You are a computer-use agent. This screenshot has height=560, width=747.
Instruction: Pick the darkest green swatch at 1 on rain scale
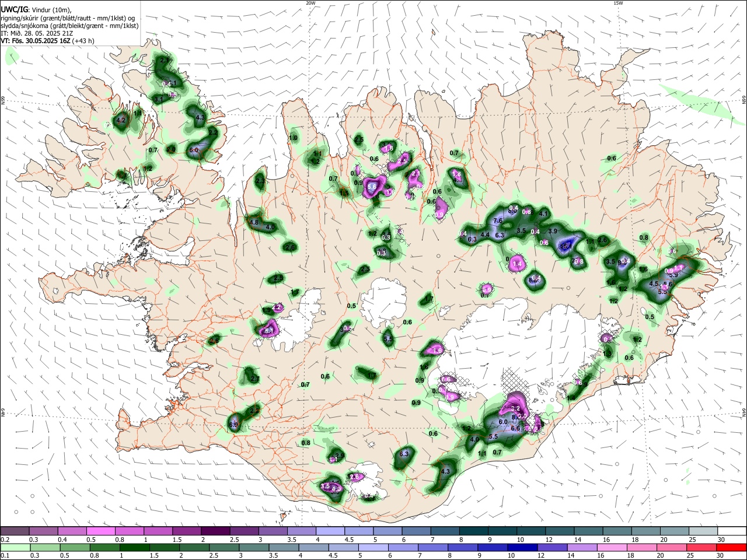(x=134, y=547)
